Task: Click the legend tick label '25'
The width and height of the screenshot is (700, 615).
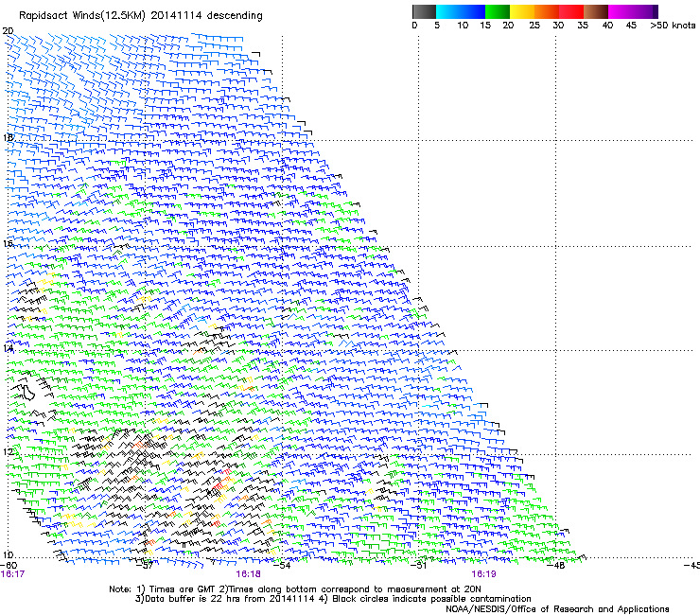Action: click(x=534, y=26)
